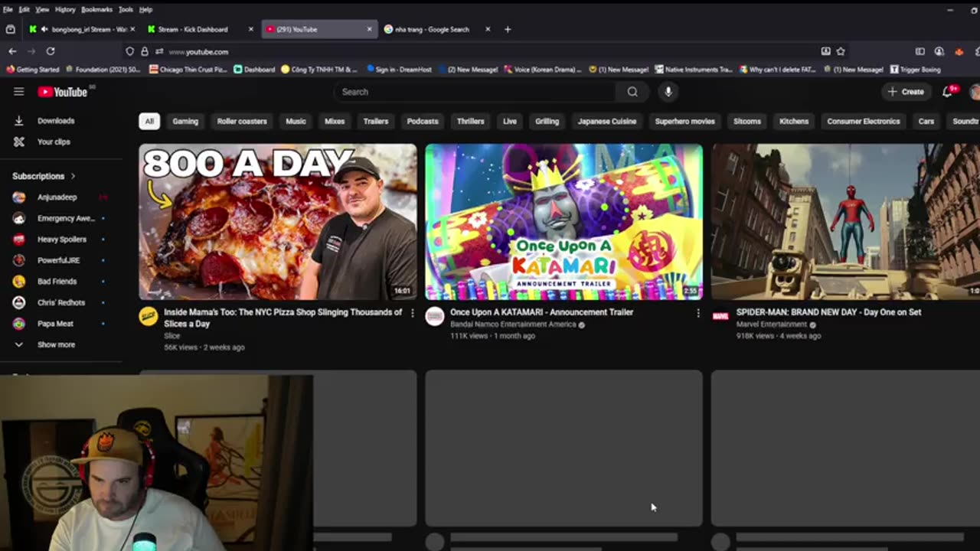This screenshot has width=980, height=551.
Task: Mute the bongbong_irl Stream tab audio
Action: click(x=44, y=29)
